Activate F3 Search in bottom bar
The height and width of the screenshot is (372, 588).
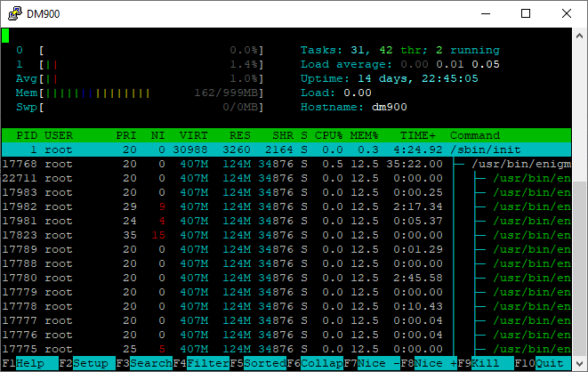click(149, 364)
